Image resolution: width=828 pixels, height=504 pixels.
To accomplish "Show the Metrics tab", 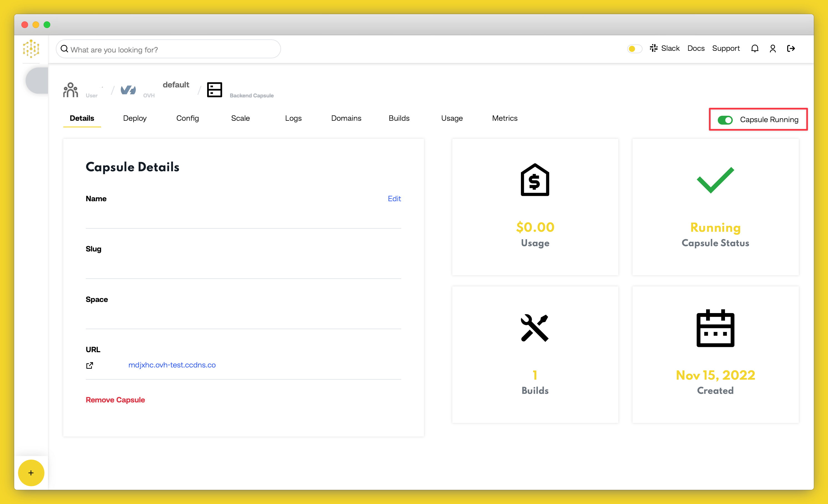I will point(505,118).
